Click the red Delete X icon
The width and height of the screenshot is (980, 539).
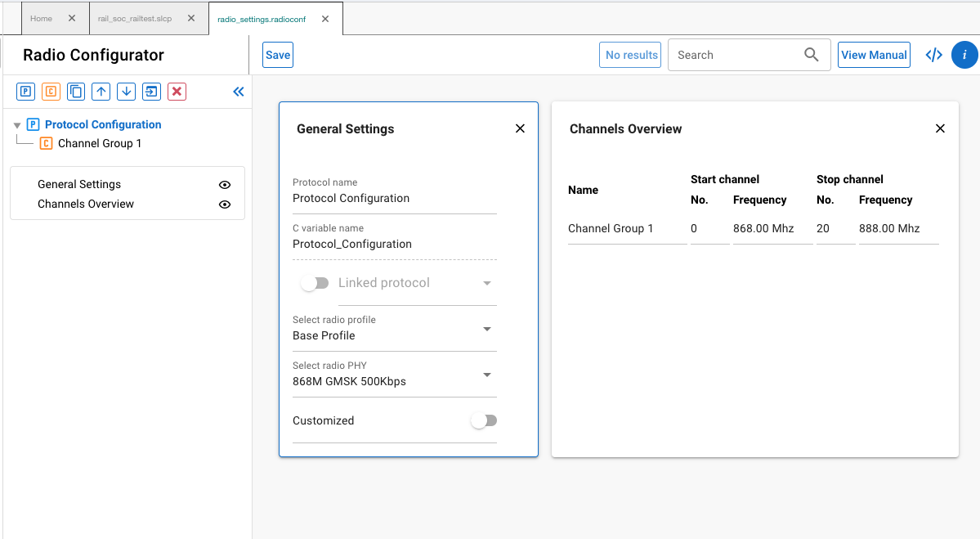177,92
